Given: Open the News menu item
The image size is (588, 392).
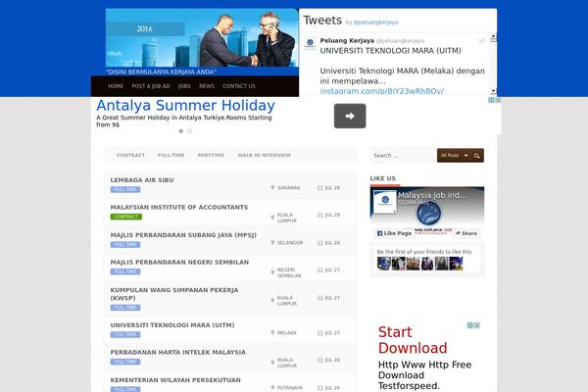Looking at the screenshot, I should (207, 86).
